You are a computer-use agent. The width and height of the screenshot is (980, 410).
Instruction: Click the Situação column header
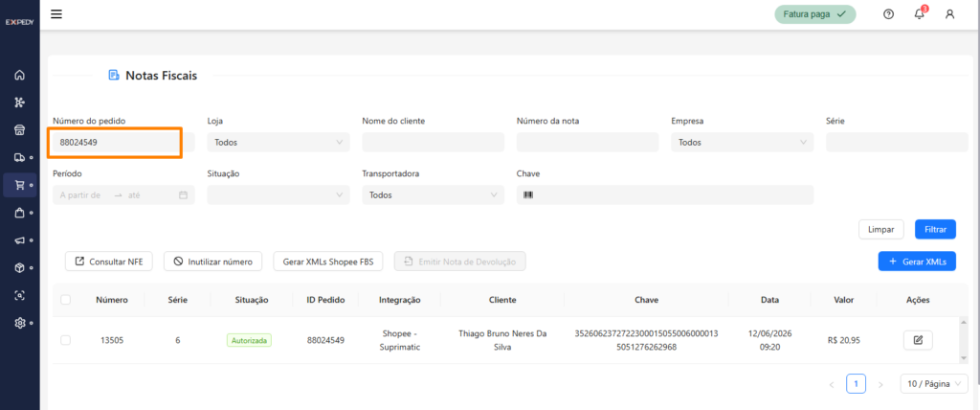[252, 300]
